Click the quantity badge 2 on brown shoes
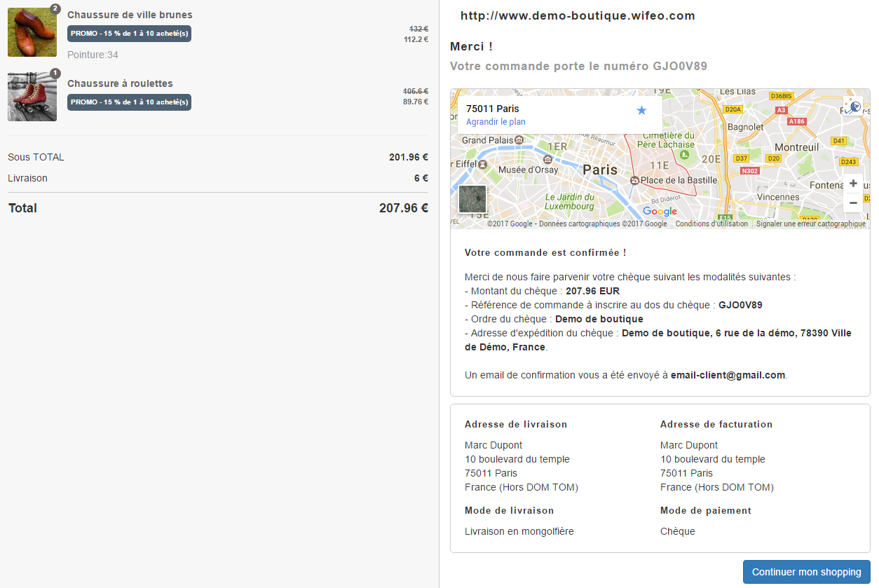The image size is (879, 588). pos(55,8)
